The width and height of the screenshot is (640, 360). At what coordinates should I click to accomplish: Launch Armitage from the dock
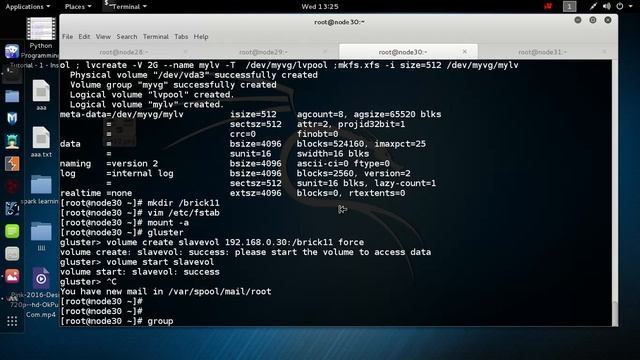[12, 141]
